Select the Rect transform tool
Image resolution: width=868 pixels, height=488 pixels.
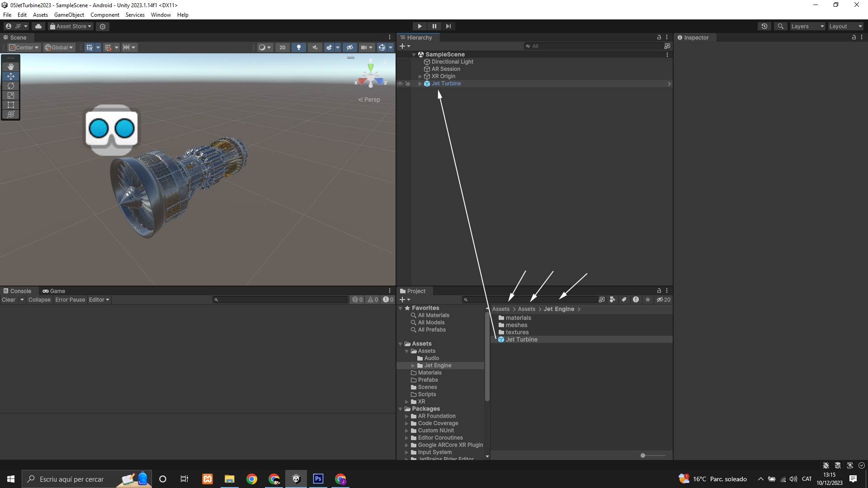[x=11, y=105]
